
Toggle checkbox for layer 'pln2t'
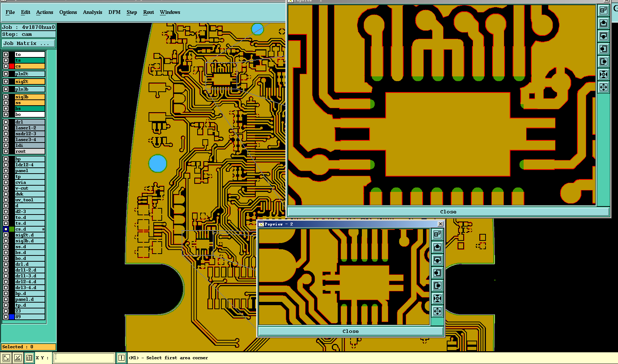point(6,74)
